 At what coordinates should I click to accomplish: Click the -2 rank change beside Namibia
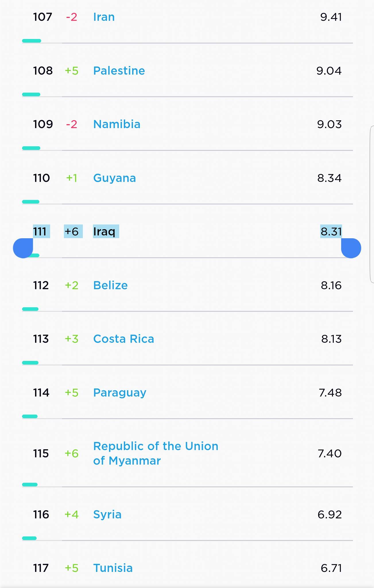click(71, 125)
